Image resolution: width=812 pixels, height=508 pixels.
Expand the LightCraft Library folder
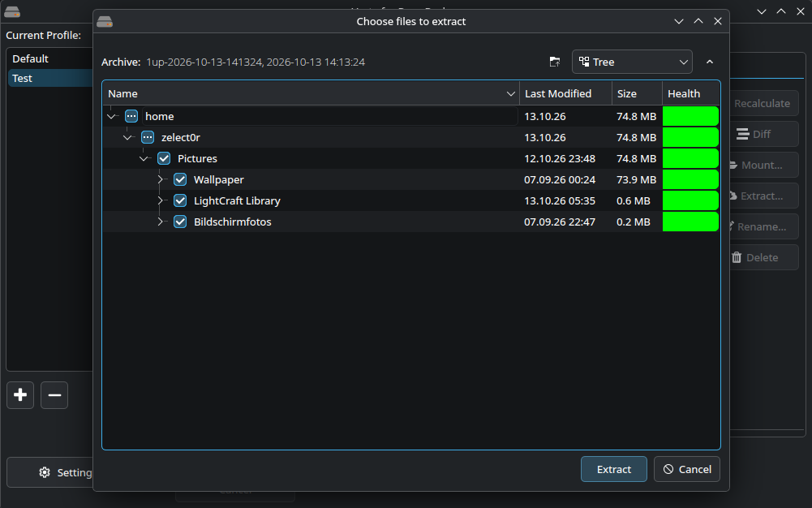160,201
